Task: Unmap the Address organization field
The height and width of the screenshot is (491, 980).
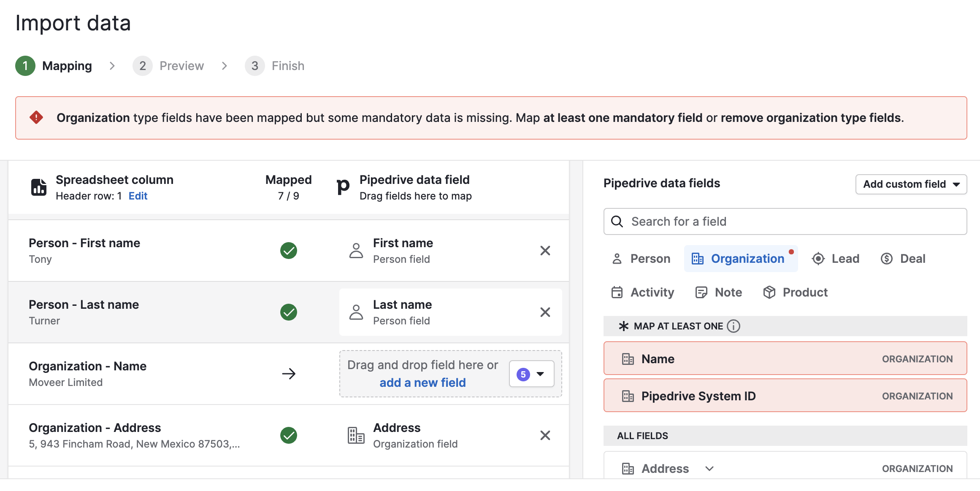Action: (x=545, y=435)
